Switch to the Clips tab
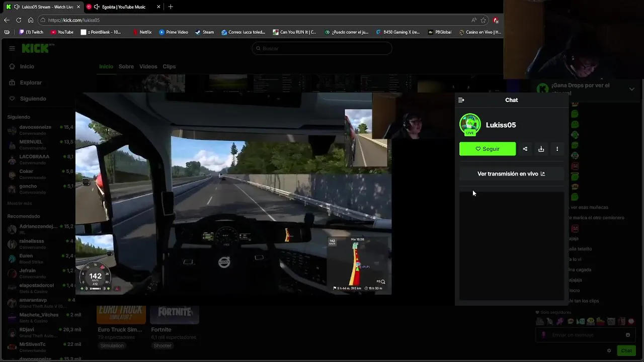This screenshot has width=644, height=362. 169,66
